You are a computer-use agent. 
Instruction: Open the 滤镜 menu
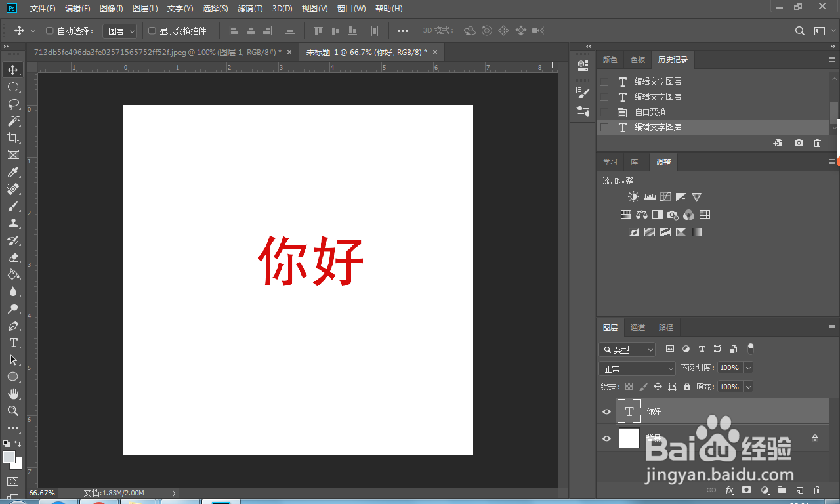249,8
